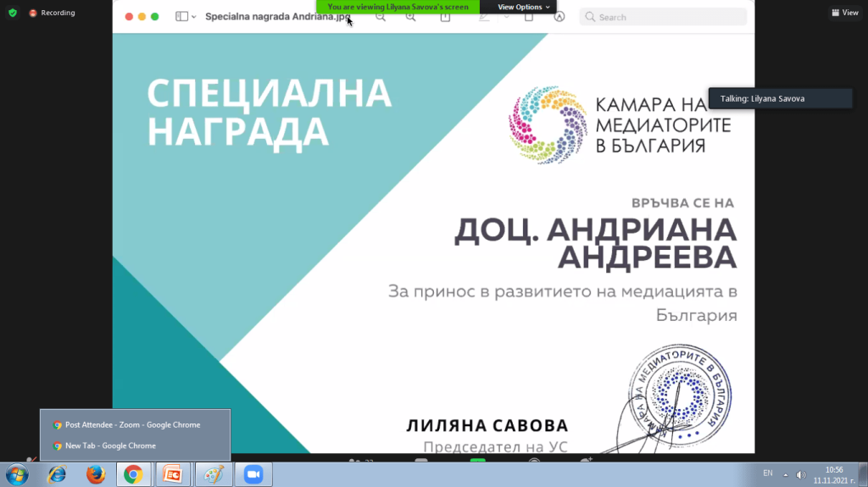Screen dimensions: 868x487
Task: Launch Firefox from the taskbar
Action: [96, 475]
